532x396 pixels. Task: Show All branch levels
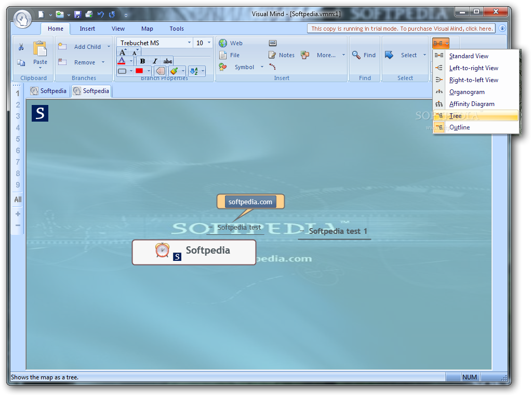tap(18, 200)
